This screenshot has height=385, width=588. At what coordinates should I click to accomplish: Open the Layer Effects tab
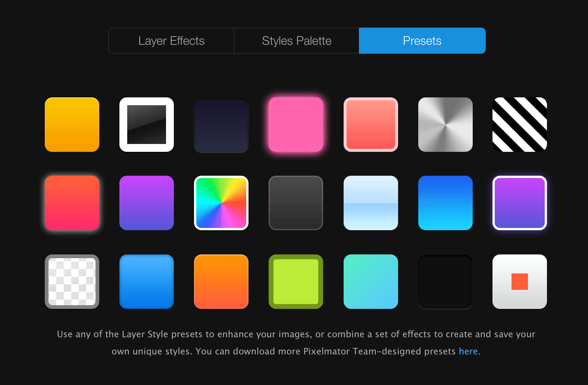click(x=171, y=41)
